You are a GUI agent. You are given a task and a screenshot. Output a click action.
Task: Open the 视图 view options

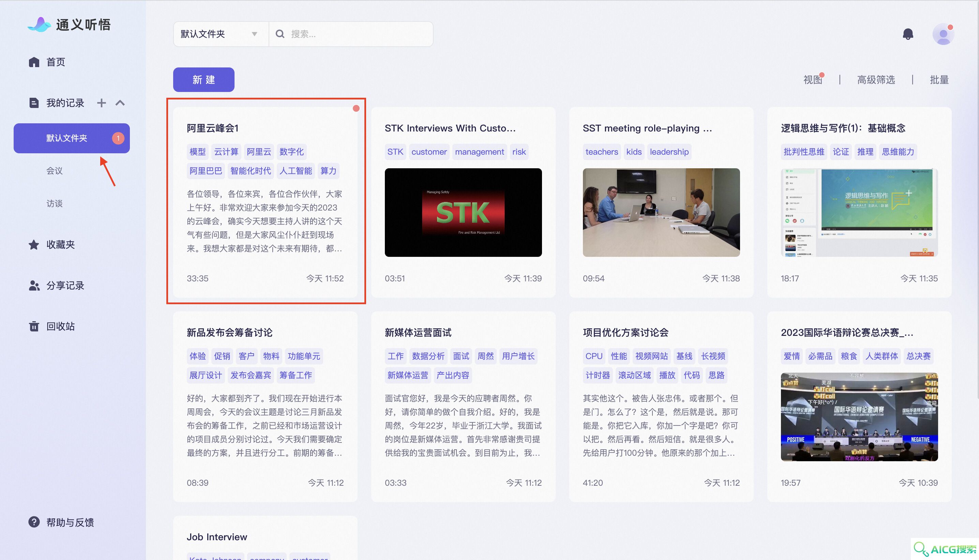click(812, 80)
